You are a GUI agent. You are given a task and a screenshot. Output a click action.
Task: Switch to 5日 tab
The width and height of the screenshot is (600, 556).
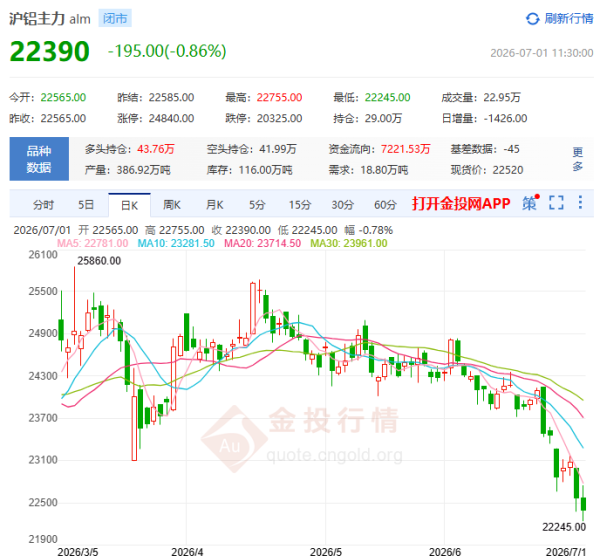coord(86,205)
